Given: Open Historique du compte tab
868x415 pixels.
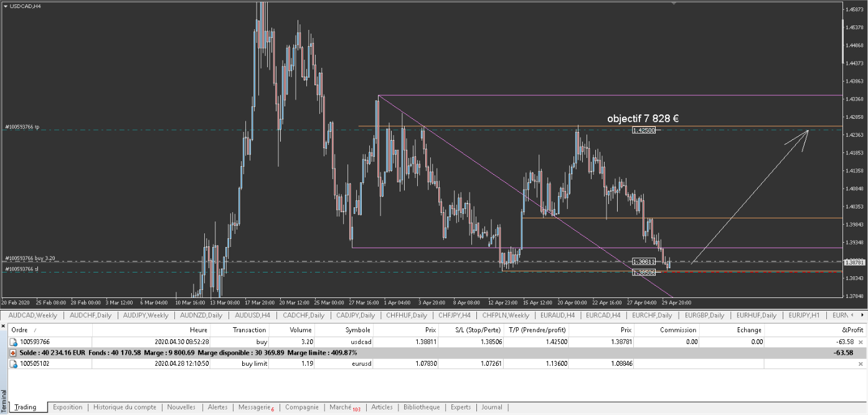Looking at the screenshot, I should (x=125, y=407).
